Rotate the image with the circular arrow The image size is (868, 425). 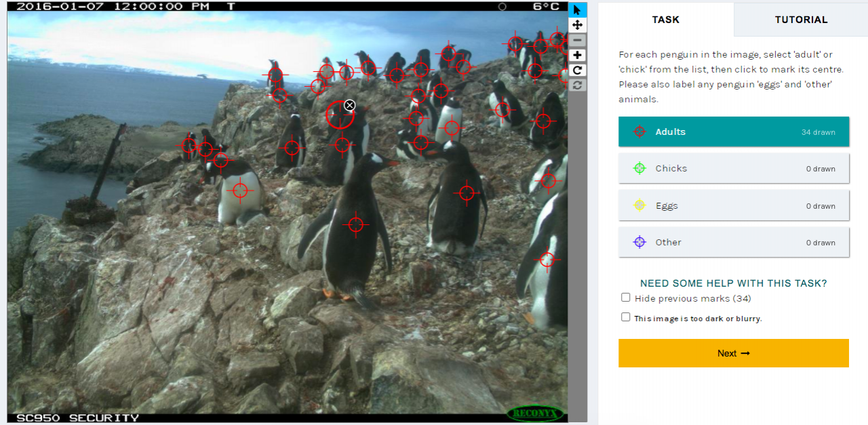coord(577,70)
